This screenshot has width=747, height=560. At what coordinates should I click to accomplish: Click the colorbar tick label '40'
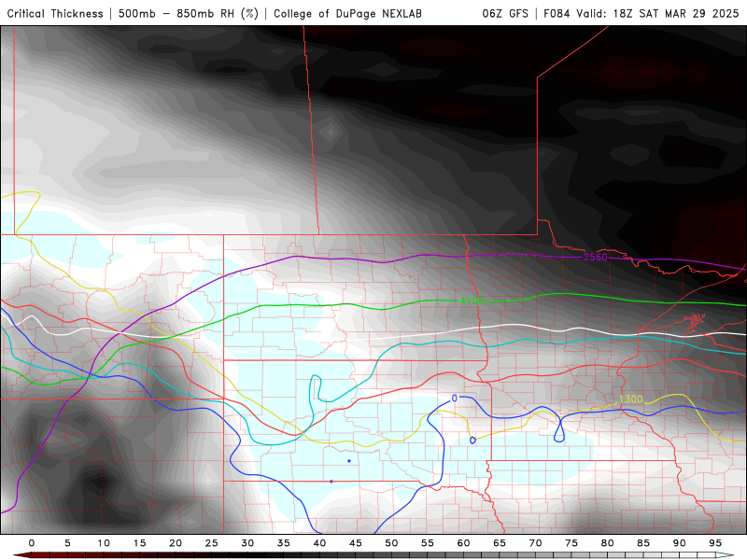(x=319, y=543)
